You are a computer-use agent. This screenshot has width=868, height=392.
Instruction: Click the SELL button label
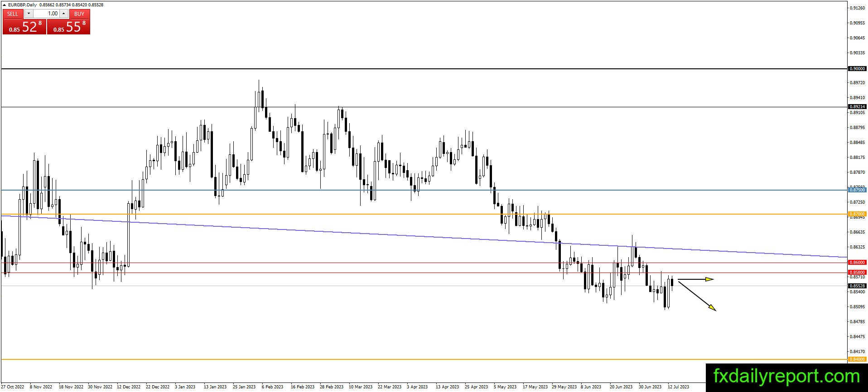coord(13,14)
